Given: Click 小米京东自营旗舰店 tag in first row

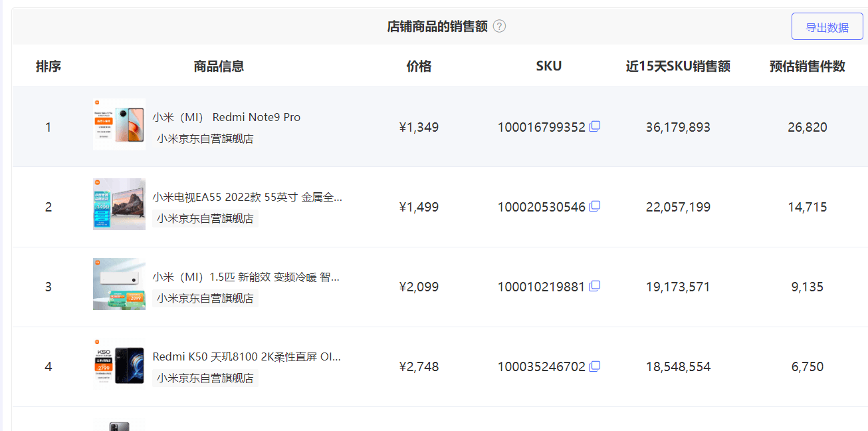Looking at the screenshot, I should (x=205, y=138).
